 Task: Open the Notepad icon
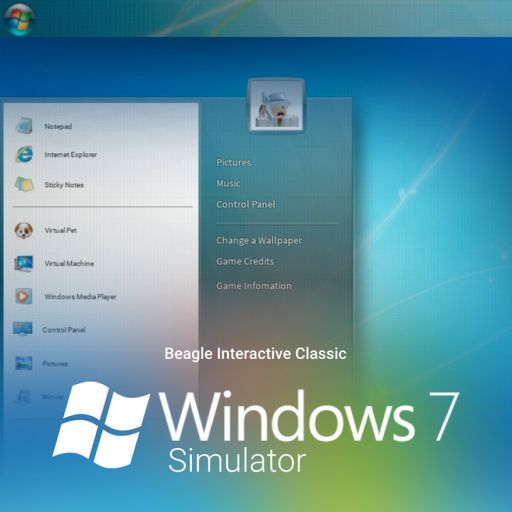pyautogui.click(x=24, y=126)
